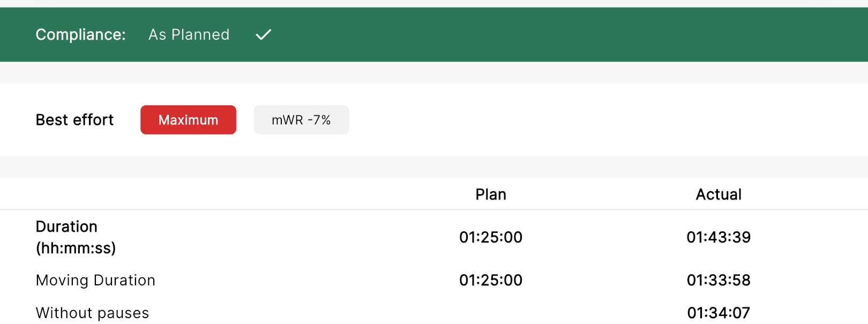Click the compliance checkmark icon

[x=263, y=35]
